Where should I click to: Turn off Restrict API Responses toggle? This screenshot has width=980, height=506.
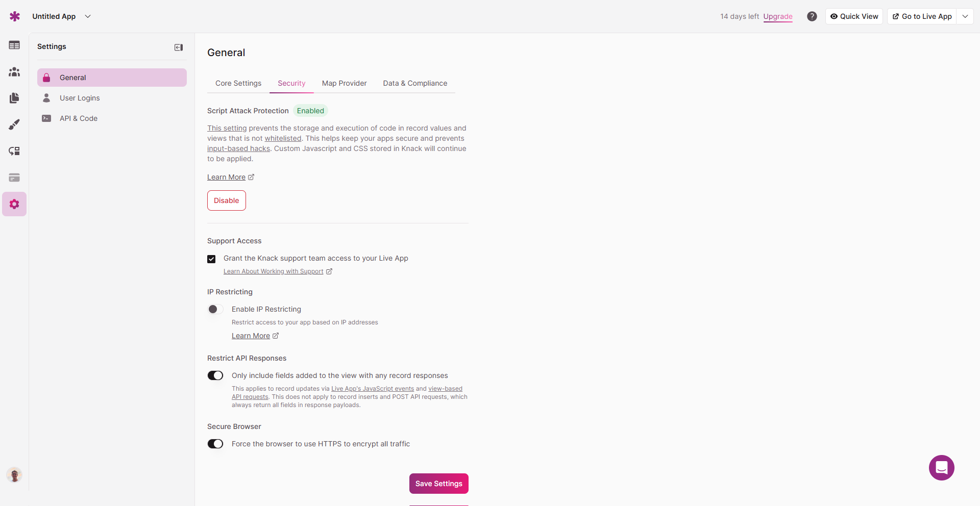[x=215, y=375]
